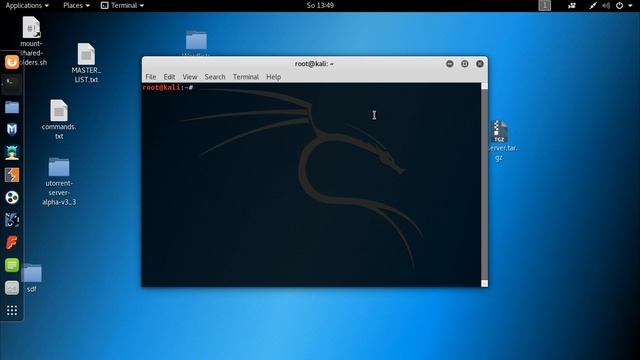The width and height of the screenshot is (640, 360).
Task: Open the Applications menu
Action: (27, 5)
